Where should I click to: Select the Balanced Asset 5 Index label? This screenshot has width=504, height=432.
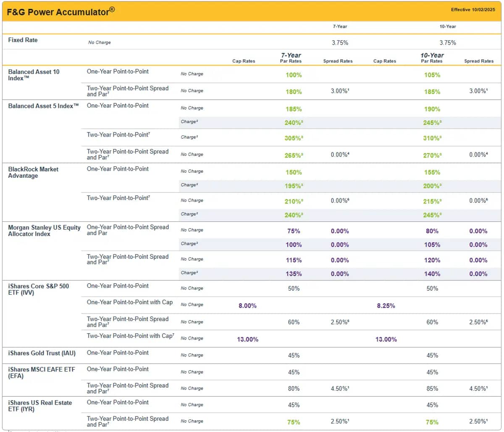[43, 106]
